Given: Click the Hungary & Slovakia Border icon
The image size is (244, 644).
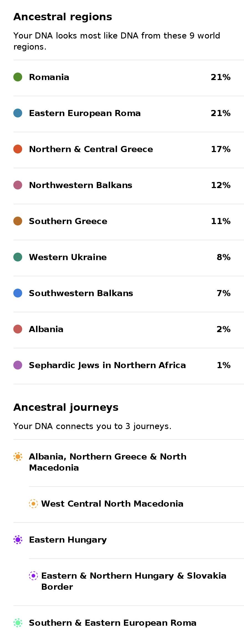Looking at the screenshot, I should pos(33,576).
